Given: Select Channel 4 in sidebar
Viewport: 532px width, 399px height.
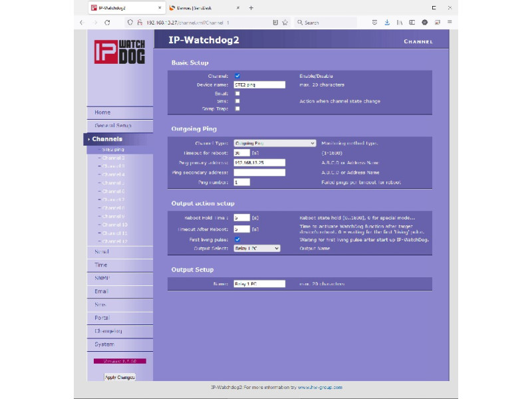Looking at the screenshot, I should (x=113, y=174).
